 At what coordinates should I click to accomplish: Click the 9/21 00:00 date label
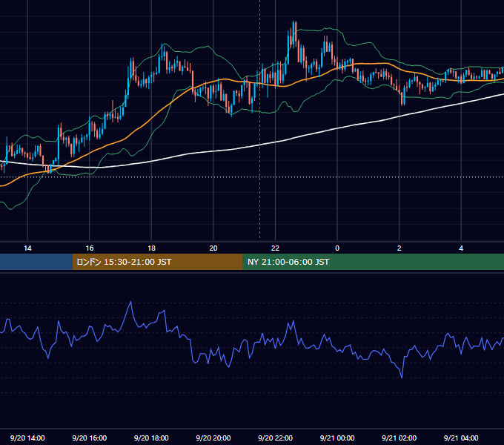click(337, 438)
